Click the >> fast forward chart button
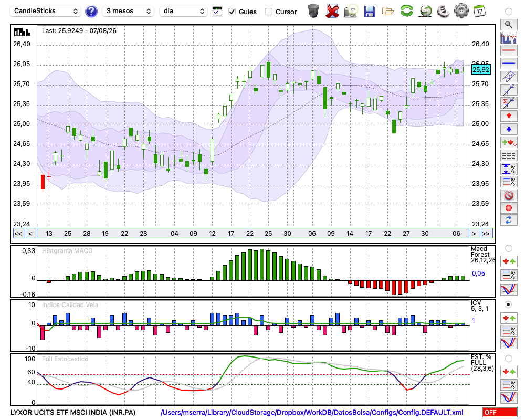Screen dimensions: 525x420 pos(486,234)
